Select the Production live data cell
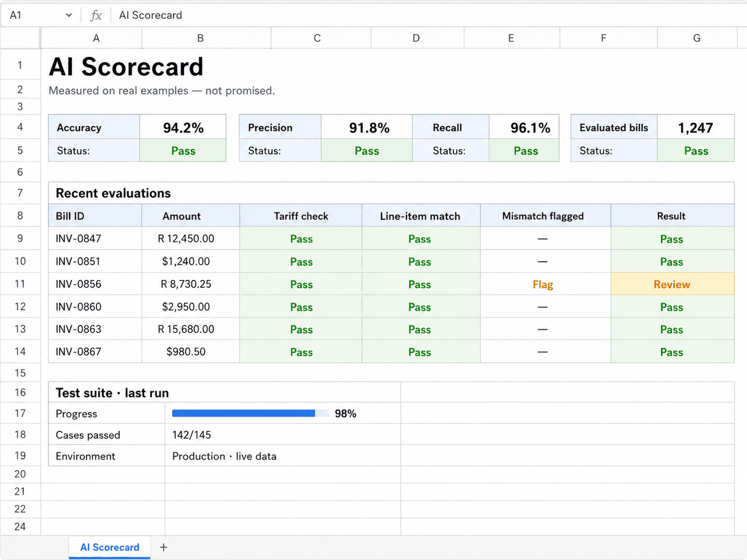 pyautogui.click(x=283, y=456)
